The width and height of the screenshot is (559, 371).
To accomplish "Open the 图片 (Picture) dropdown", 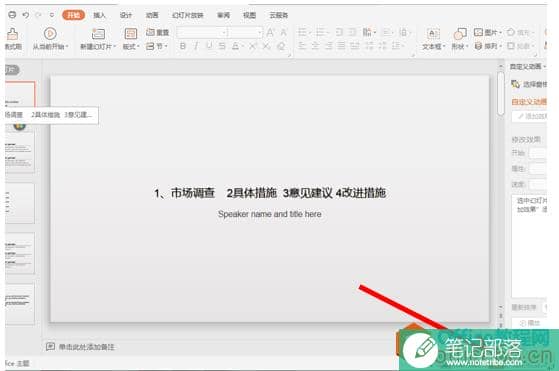I will click(x=488, y=32).
